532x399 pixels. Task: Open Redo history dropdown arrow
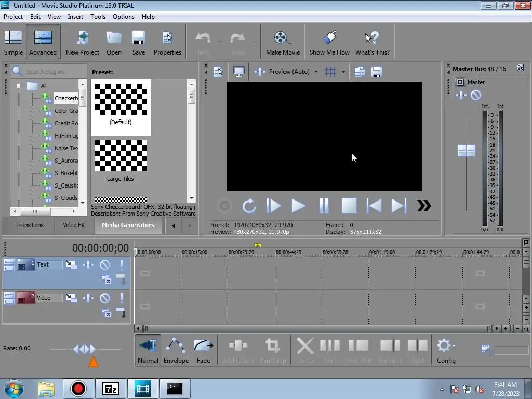pyautogui.click(x=255, y=42)
